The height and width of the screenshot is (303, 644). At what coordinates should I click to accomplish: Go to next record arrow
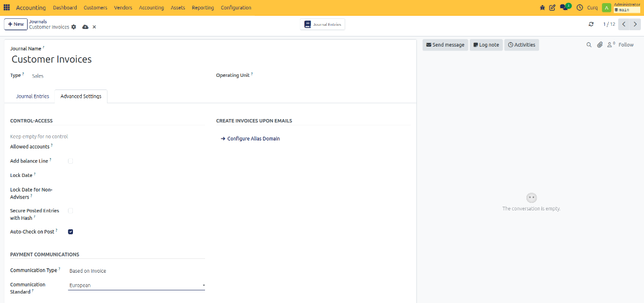(x=635, y=25)
